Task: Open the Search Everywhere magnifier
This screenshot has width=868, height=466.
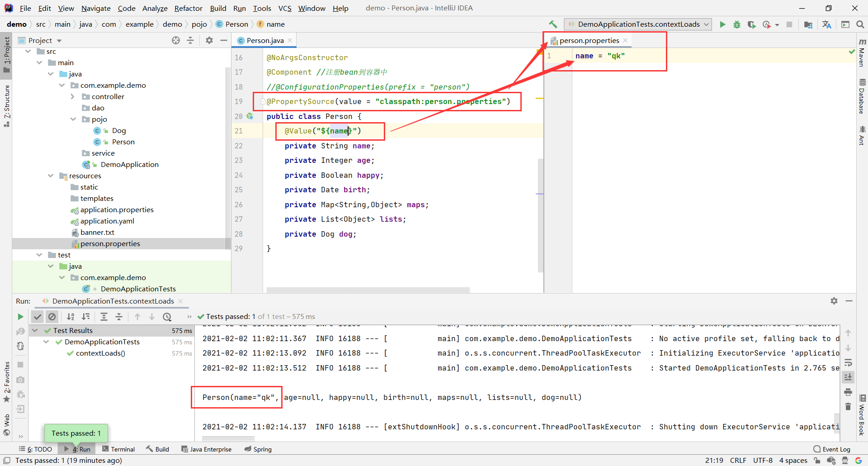Action: pos(861,24)
